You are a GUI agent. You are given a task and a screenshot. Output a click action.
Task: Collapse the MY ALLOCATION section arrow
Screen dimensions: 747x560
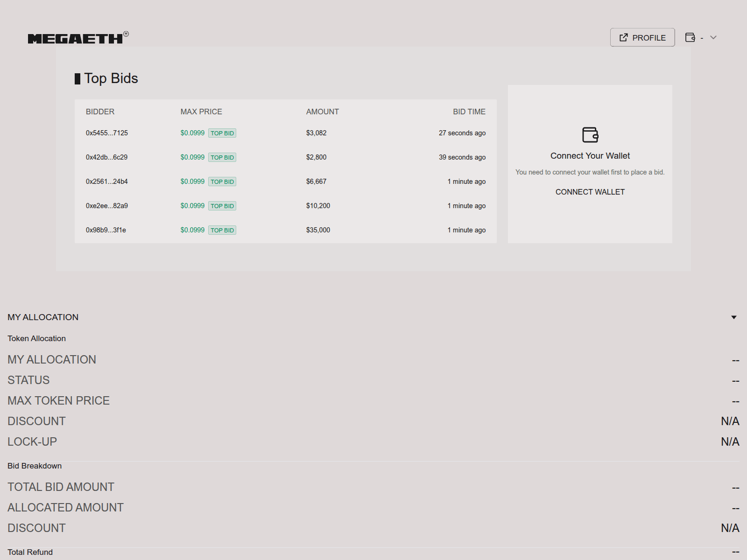coord(734,317)
